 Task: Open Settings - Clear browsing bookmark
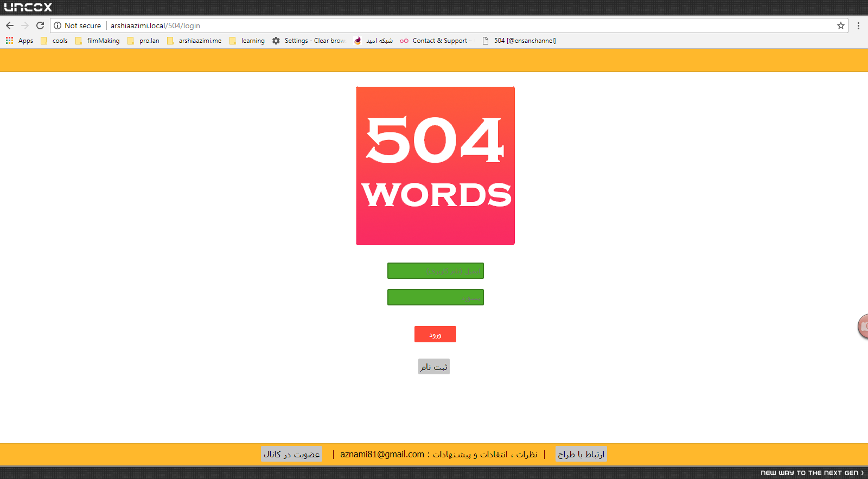click(x=309, y=41)
